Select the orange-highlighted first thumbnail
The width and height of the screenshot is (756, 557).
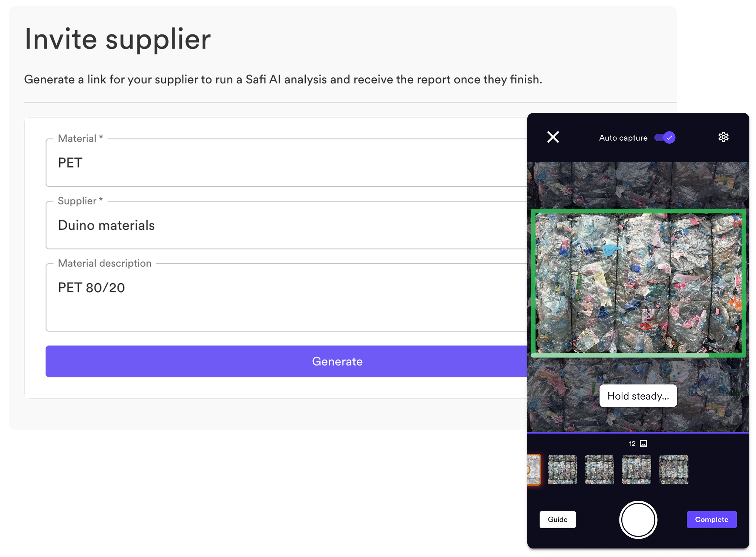(534, 470)
